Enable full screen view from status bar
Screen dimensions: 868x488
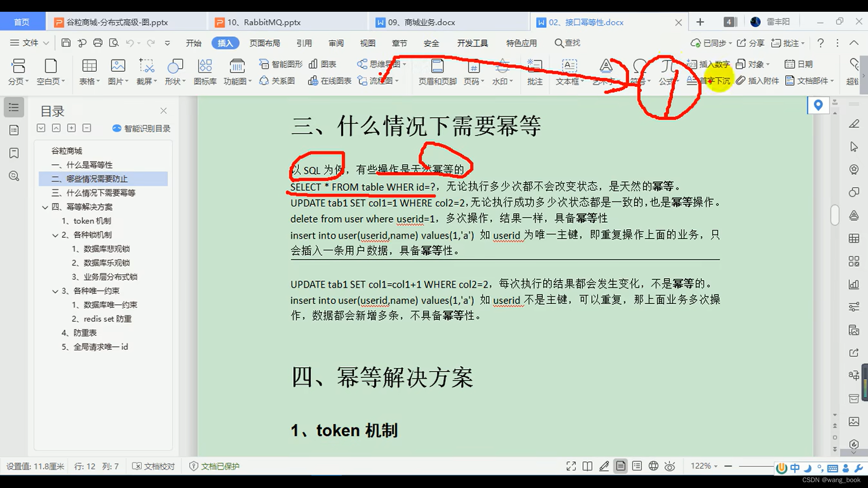(x=571, y=466)
